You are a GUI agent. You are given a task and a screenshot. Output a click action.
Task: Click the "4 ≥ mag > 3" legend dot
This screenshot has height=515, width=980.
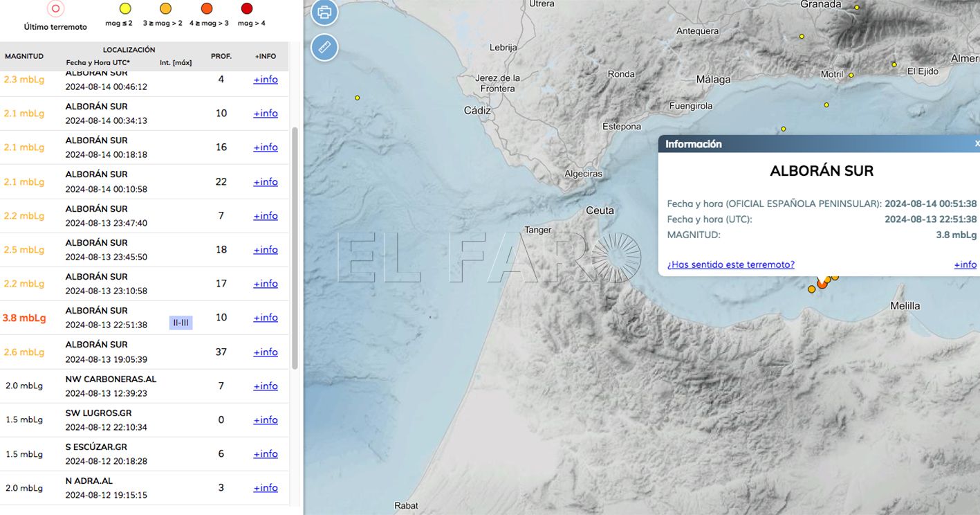[206, 9]
